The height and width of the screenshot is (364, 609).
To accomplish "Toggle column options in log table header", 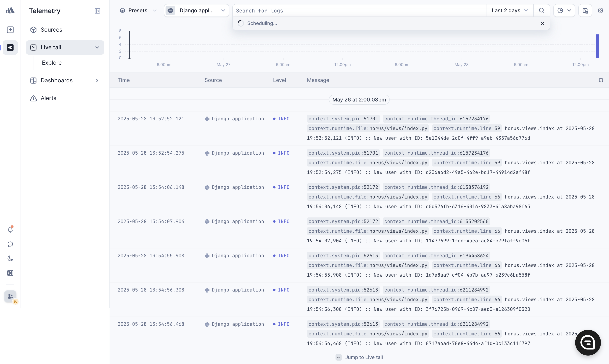I will [601, 80].
